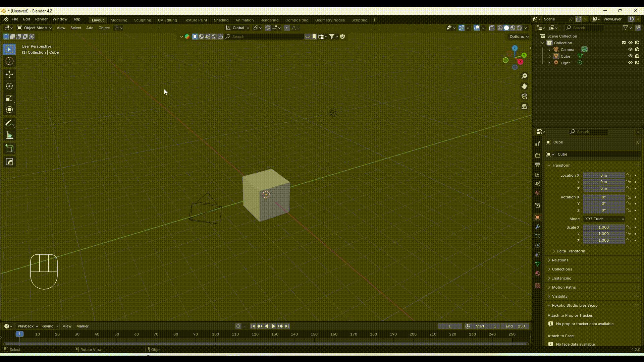
Task: Open Physics properties tab icon
Action: [538, 245]
